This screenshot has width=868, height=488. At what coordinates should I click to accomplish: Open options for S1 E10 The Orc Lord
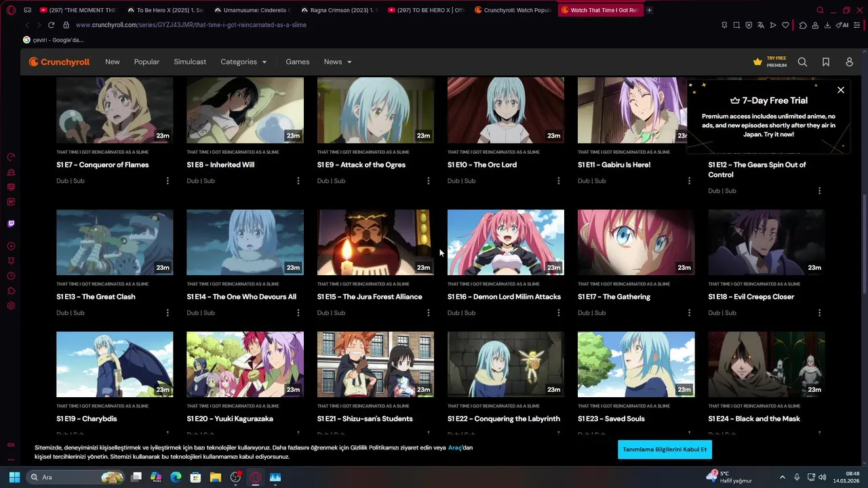coord(558,181)
